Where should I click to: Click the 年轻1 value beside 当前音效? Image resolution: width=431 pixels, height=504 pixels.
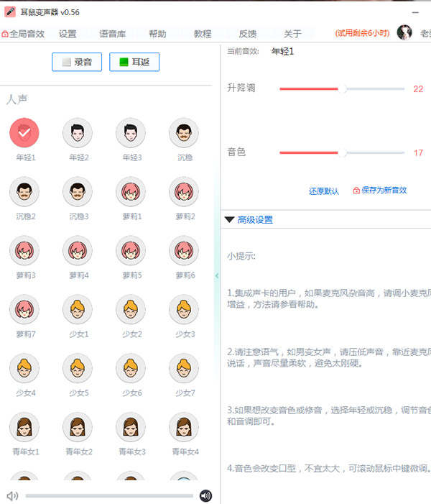point(282,52)
